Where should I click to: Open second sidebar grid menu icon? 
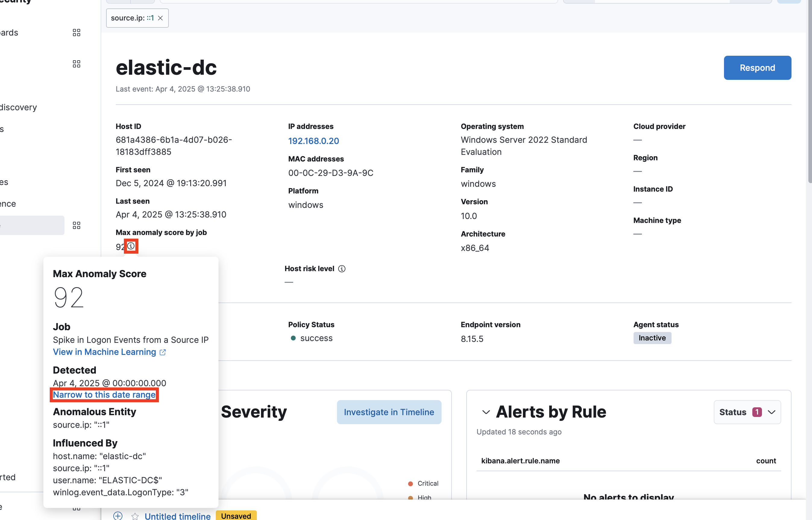click(76, 64)
